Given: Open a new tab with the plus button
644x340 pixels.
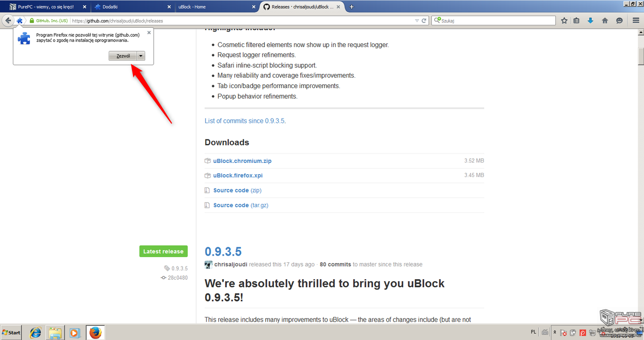Looking at the screenshot, I should pyautogui.click(x=352, y=7).
